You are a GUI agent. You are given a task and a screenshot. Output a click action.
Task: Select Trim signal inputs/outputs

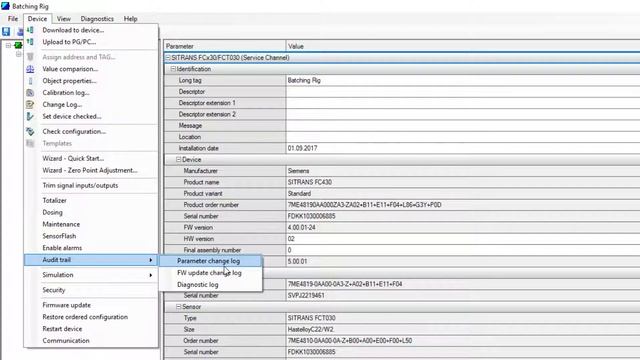click(x=80, y=185)
